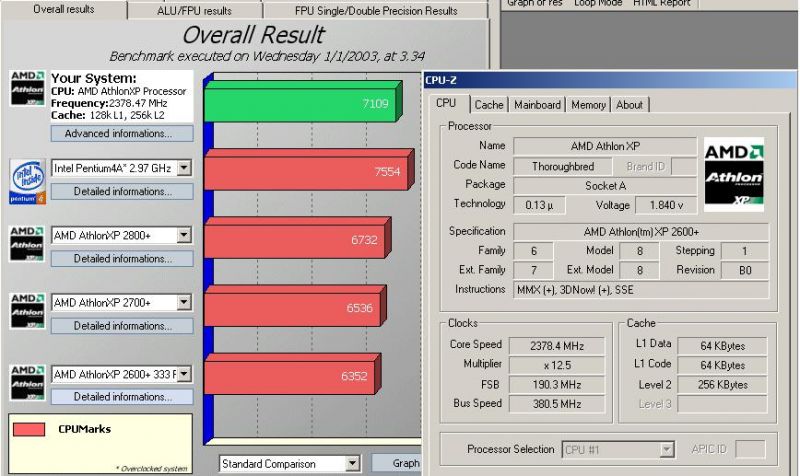Open the AMD AthlonXP 2800+ comparison dropdown
800x476 pixels.
coord(184,235)
